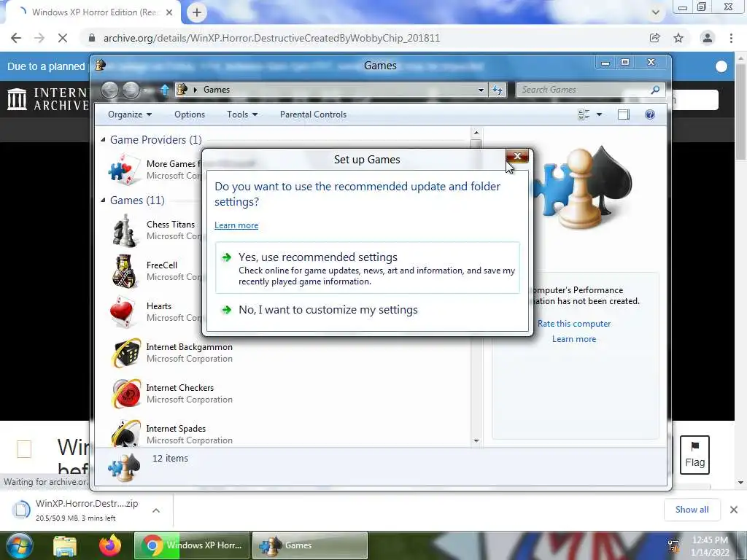747x560 pixels.
Task: Click the Options toolbar item
Action: (190, 114)
